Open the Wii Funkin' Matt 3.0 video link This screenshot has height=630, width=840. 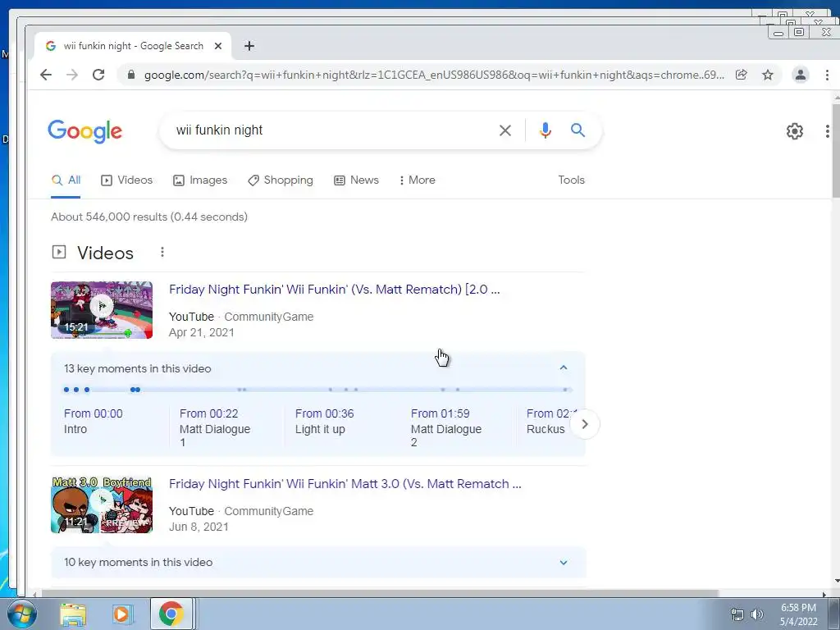click(345, 484)
